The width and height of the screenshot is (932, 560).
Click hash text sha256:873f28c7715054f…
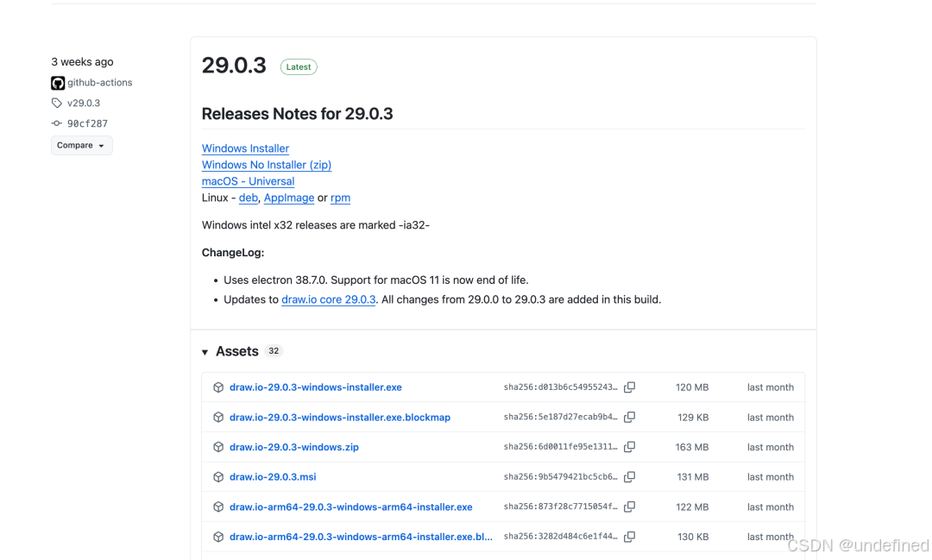point(561,507)
